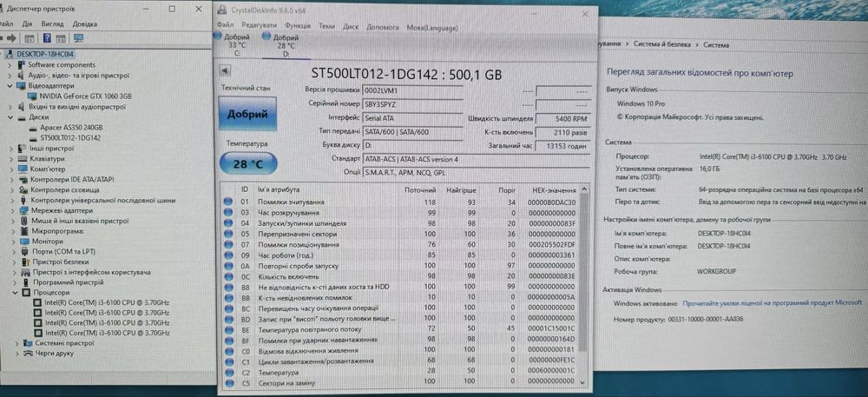Click the Добрий health status button
This screenshot has width=868, height=397.
point(247,114)
